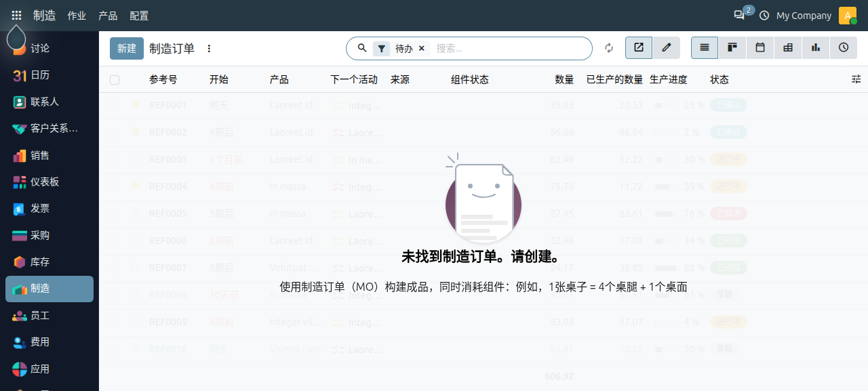Refresh the manufacturing orders list
Screen dimensions: 868x391
[x=609, y=48]
